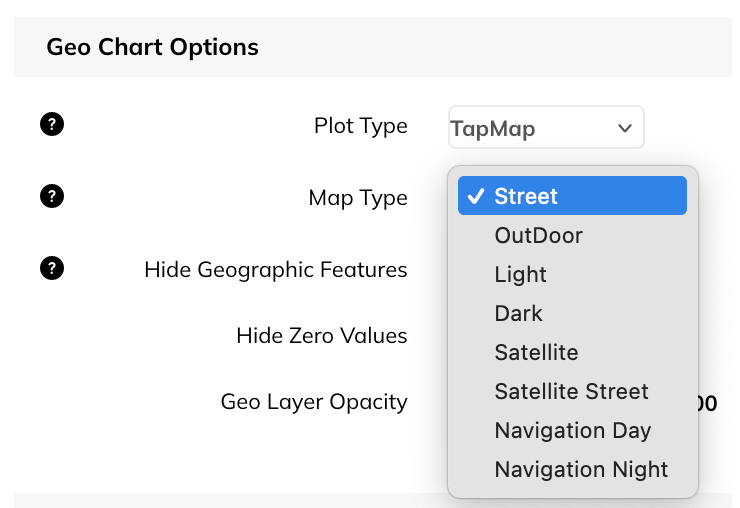This screenshot has height=508, width=740.
Task: Select Street map type option
Action: coord(572,195)
